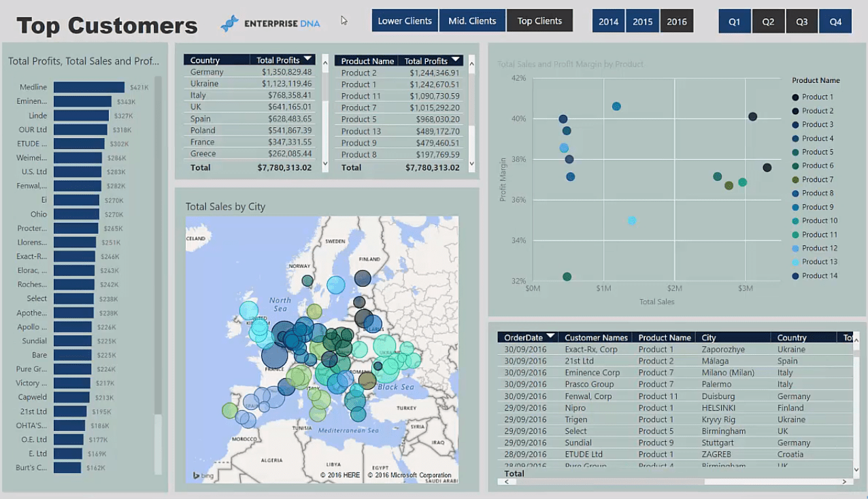Click the Total Profits, Total Sales chart title
This screenshot has width=868, height=499.
[x=84, y=61]
